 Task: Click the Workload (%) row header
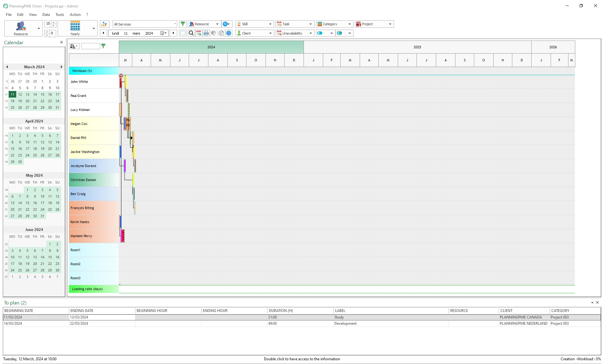click(94, 71)
